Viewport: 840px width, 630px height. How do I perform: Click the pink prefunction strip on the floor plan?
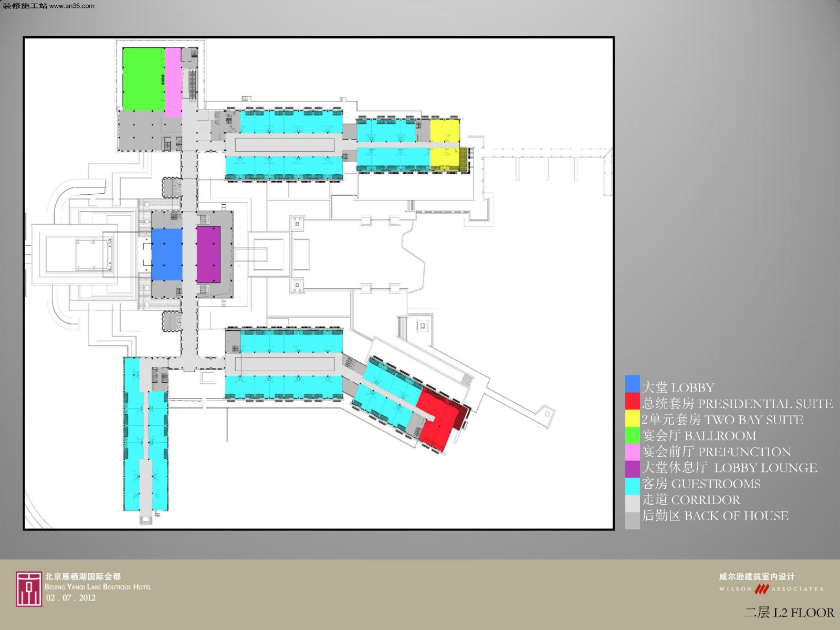click(173, 82)
